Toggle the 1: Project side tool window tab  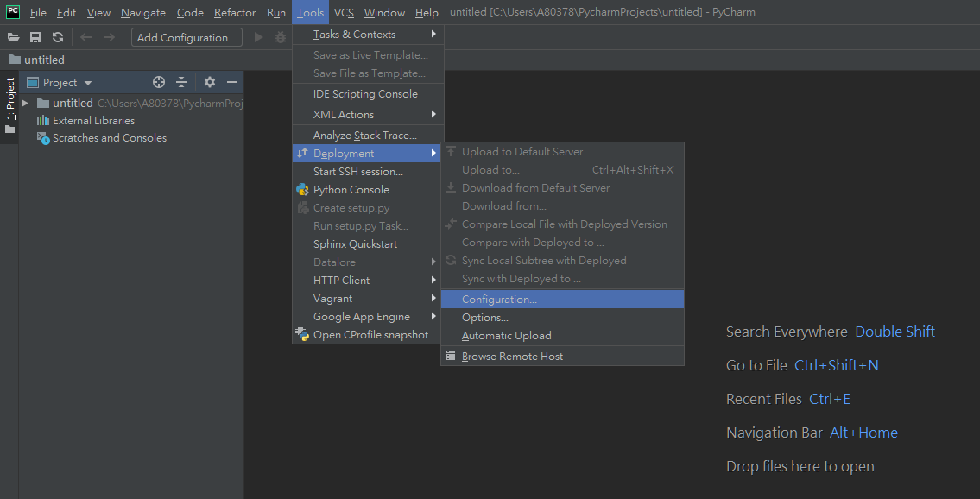click(x=9, y=106)
